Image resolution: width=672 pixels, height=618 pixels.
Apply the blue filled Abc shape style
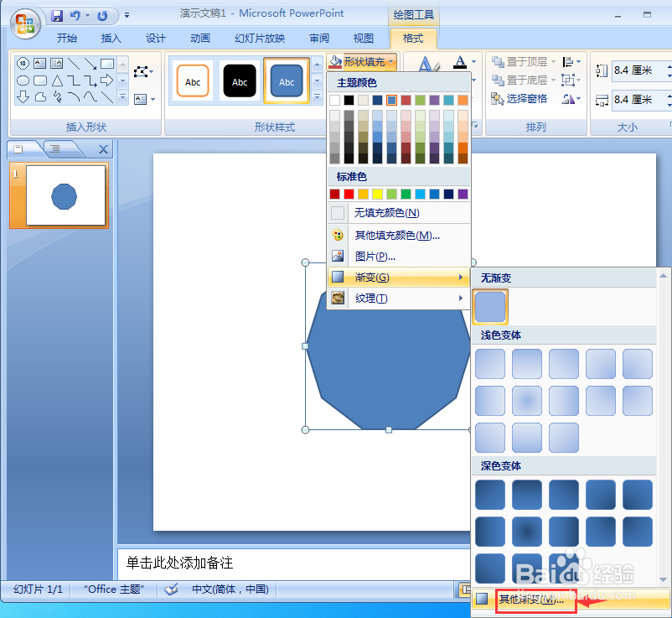pyautogui.click(x=287, y=81)
